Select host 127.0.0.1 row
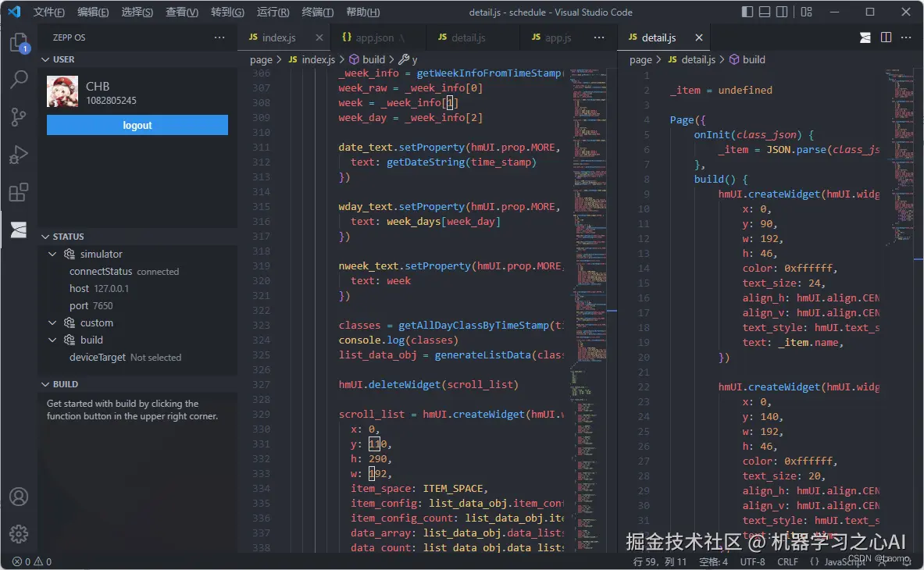The image size is (924, 570). tap(138, 289)
